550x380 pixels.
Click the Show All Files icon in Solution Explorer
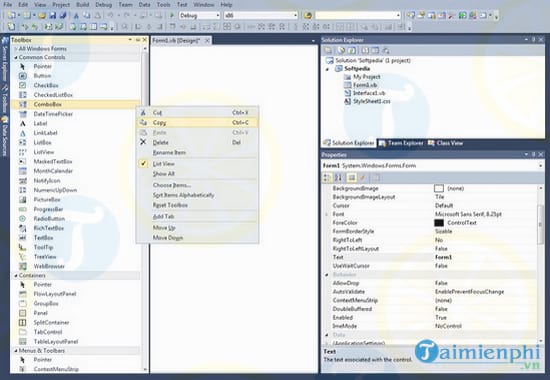tap(341, 51)
